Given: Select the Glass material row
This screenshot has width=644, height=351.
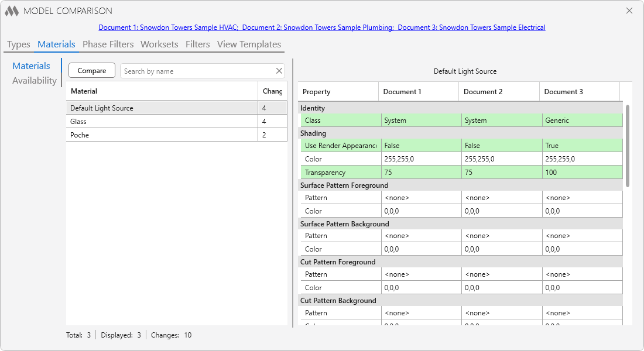Looking at the screenshot, I should click(x=177, y=122).
